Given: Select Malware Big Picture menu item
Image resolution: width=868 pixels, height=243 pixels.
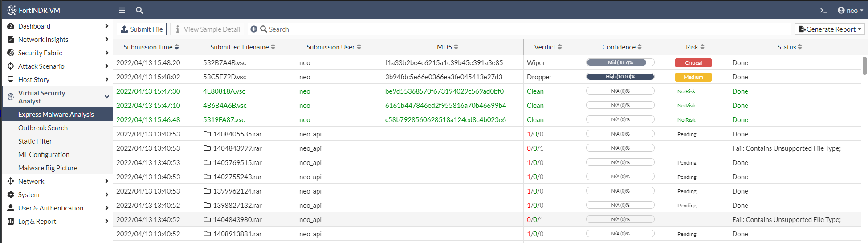Looking at the screenshot, I should click(48, 168).
